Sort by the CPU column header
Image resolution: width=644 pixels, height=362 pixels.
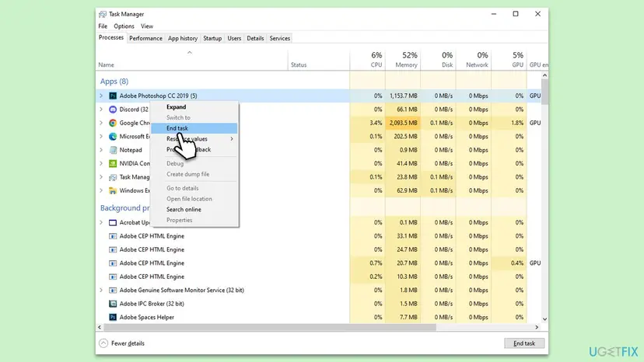[368, 60]
